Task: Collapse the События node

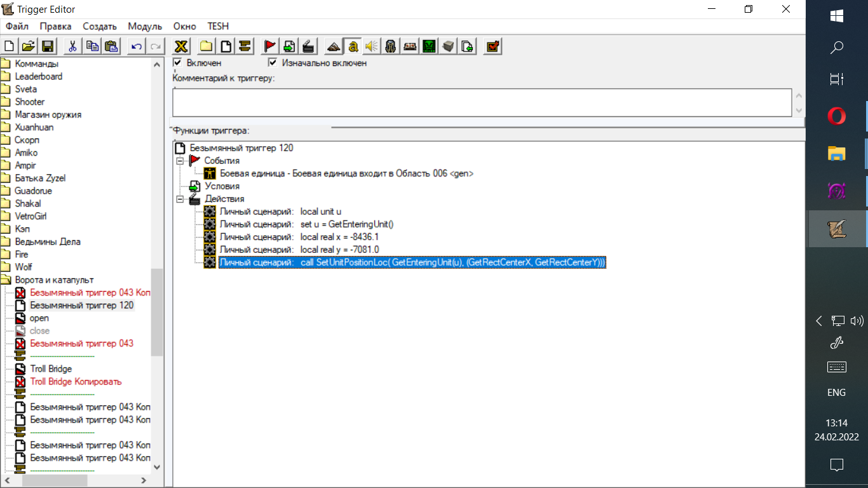Action: coord(180,161)
